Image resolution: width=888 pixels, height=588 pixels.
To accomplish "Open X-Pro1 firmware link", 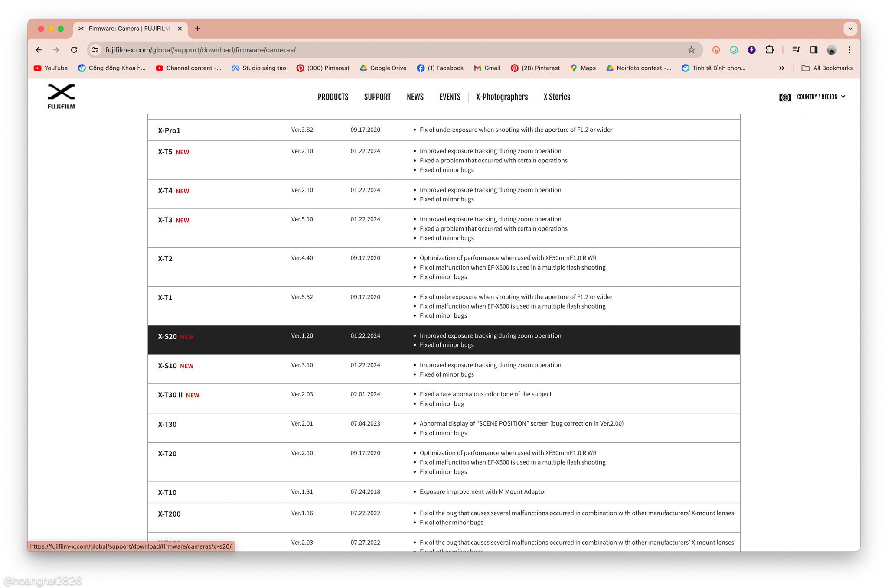I will [444, 130].
